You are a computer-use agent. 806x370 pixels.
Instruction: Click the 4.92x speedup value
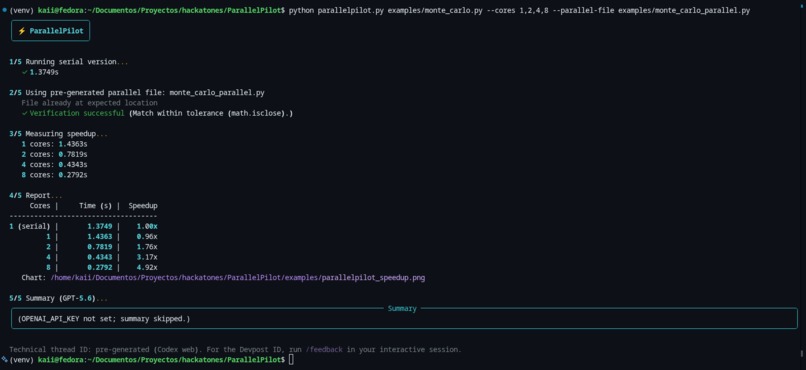(x=147, y=267)
